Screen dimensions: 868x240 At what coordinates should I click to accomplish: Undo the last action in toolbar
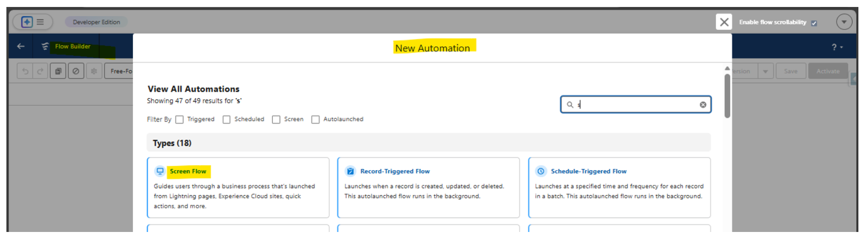point(25,71)
